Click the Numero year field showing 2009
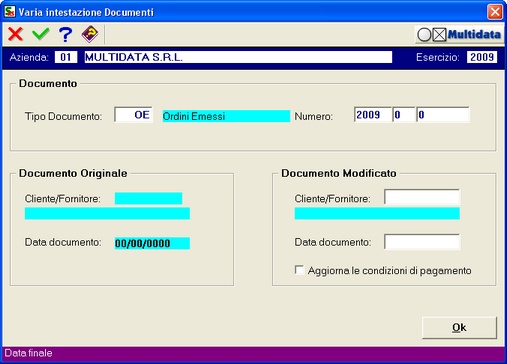Screen dimensions: 507x364 (373, 115)
